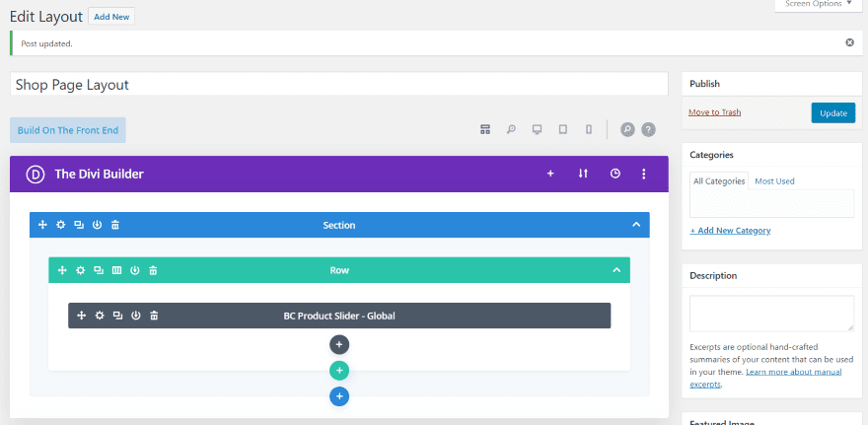The height and width of the screenshot is (425, 868).
Task: Select the All Categories tab
Action: click(x=719, y=181)
